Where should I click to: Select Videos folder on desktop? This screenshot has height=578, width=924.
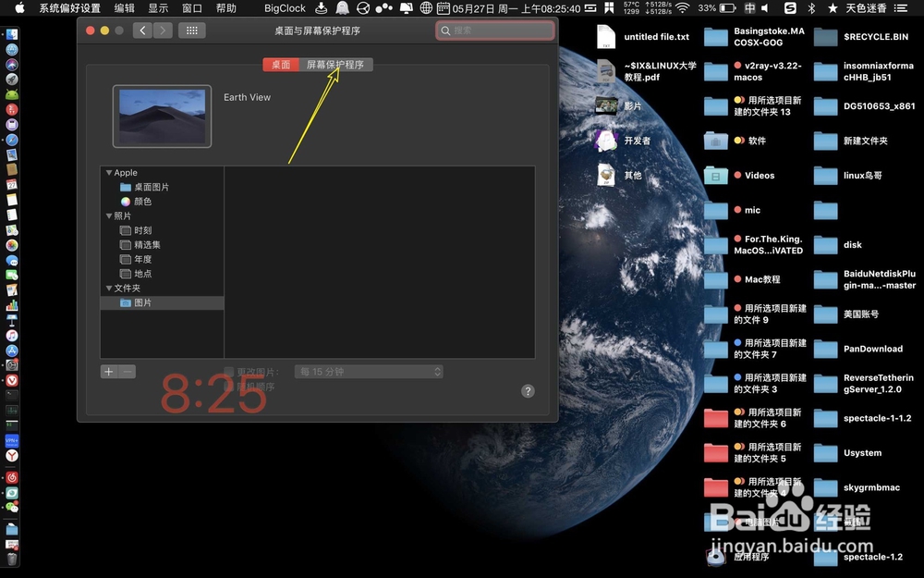tap(740, 175)
